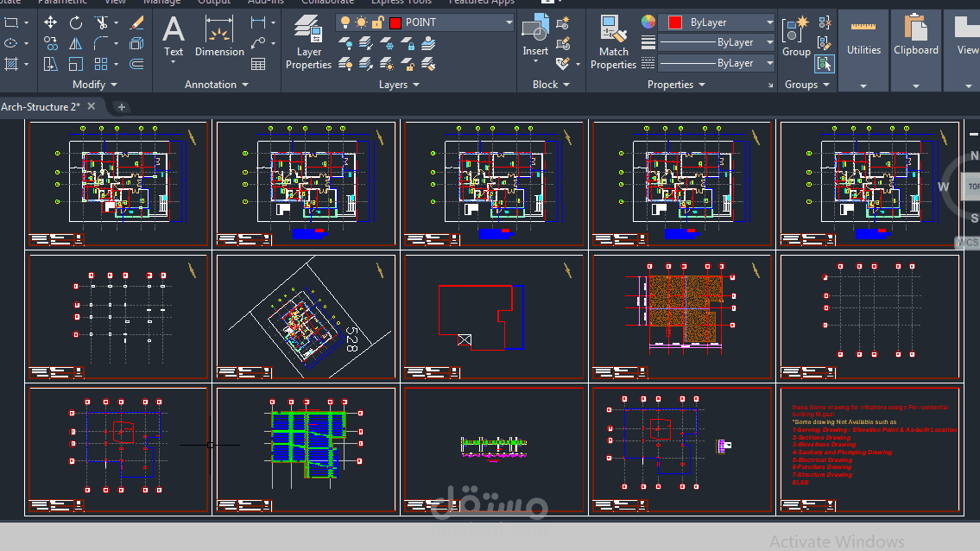Viewport: 980px width, 551px height.
Task: Click the Block Editor icon
Action: click(x=563, y=43)
